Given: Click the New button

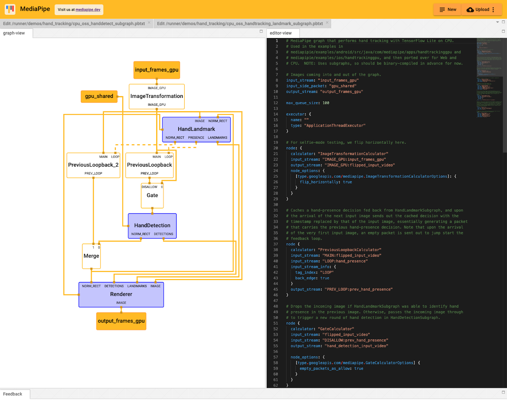Looking at the screenshot, I should (447, 10).
